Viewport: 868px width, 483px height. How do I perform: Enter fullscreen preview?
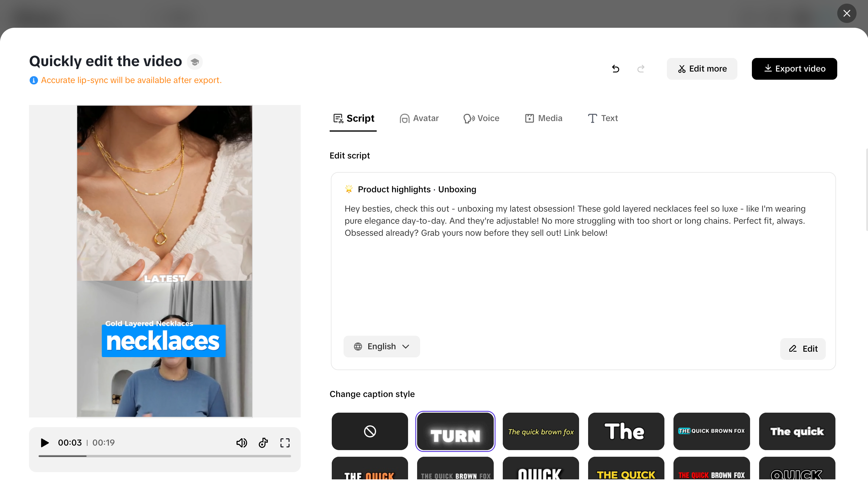(x=285, y=443)
